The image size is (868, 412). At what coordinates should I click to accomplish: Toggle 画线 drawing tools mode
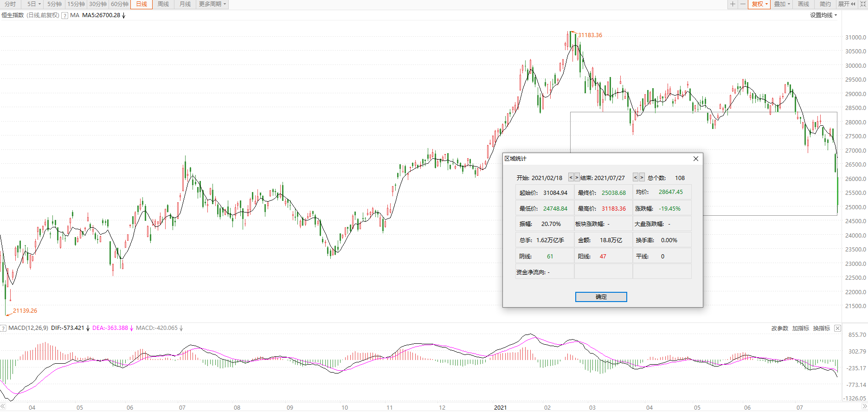[804, 4]
